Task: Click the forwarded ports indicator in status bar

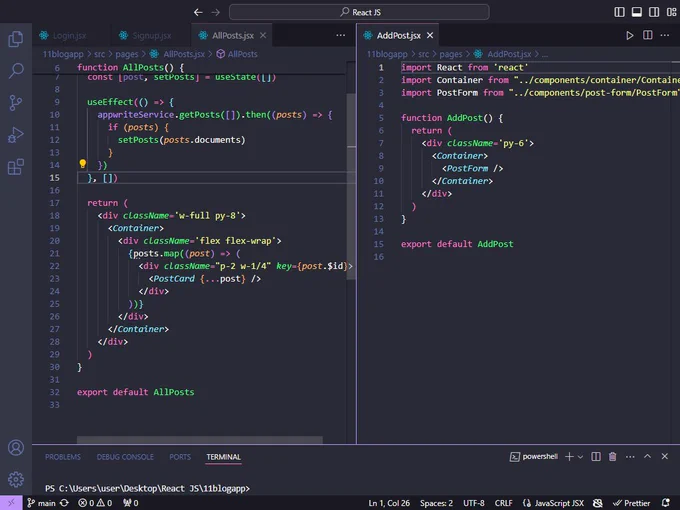Action: coord(131,503)
